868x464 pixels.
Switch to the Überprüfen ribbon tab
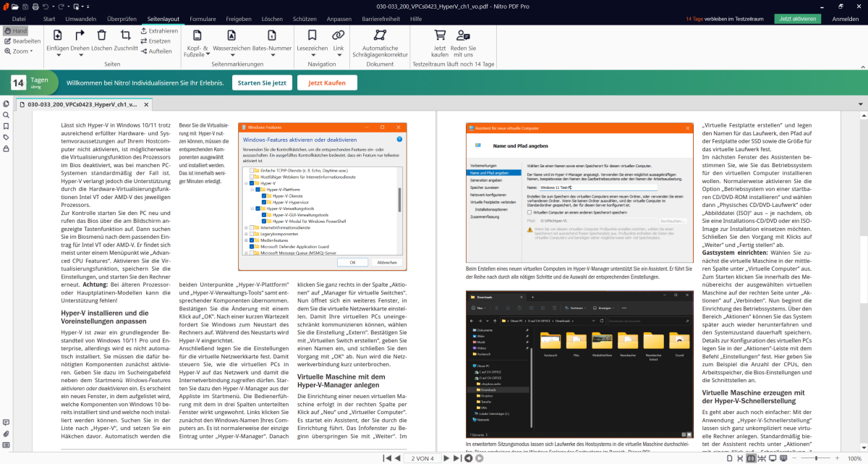pos(122,19)
